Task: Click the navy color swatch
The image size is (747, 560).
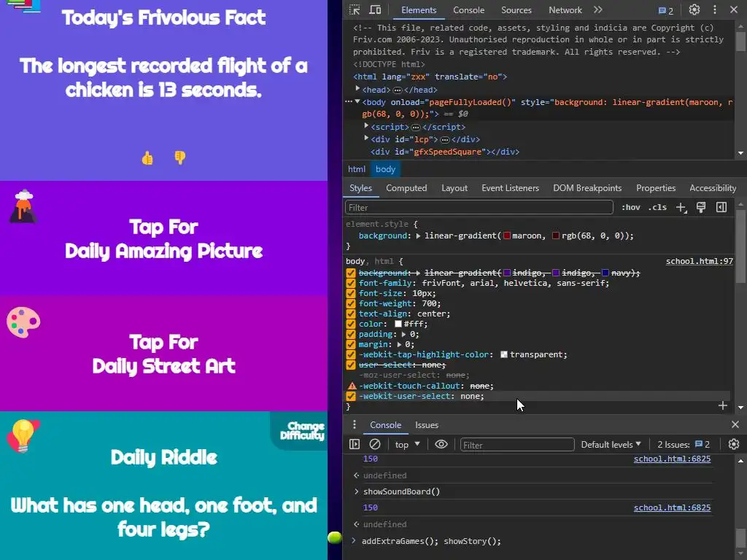Action: pos(605,273)
